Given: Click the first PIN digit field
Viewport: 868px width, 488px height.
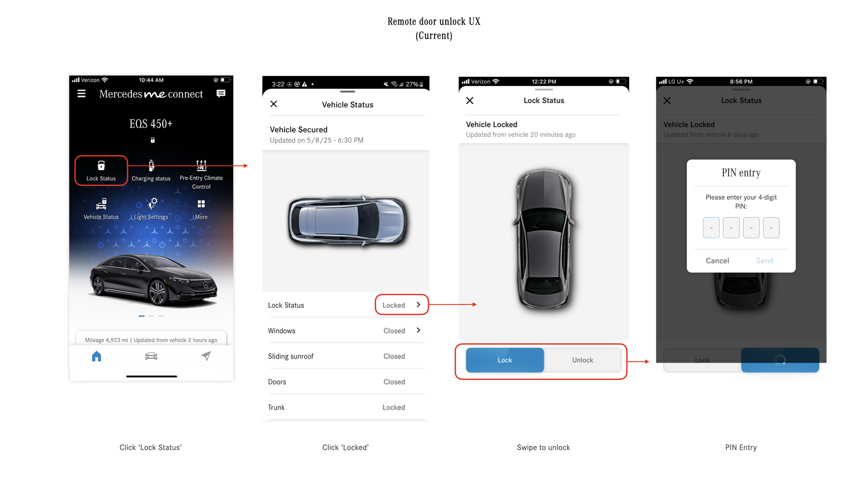Looking at the screenshot, I should tap(711, 228).
